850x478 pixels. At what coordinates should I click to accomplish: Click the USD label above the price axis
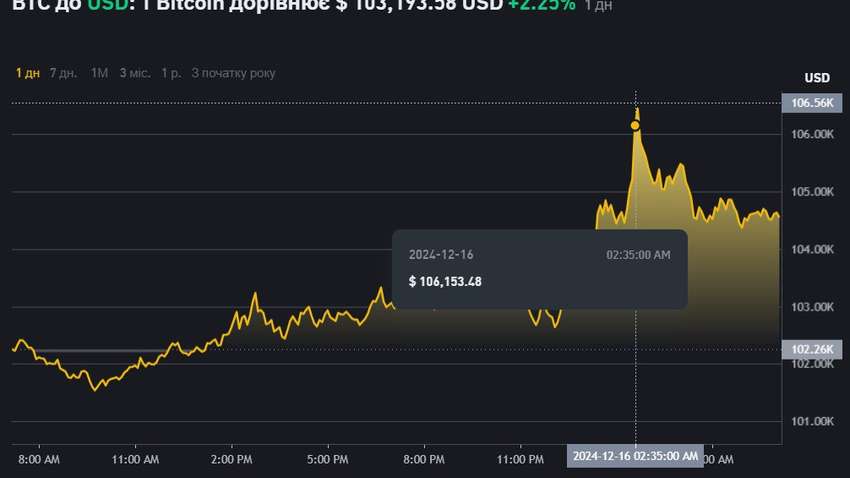pos(817,78)
